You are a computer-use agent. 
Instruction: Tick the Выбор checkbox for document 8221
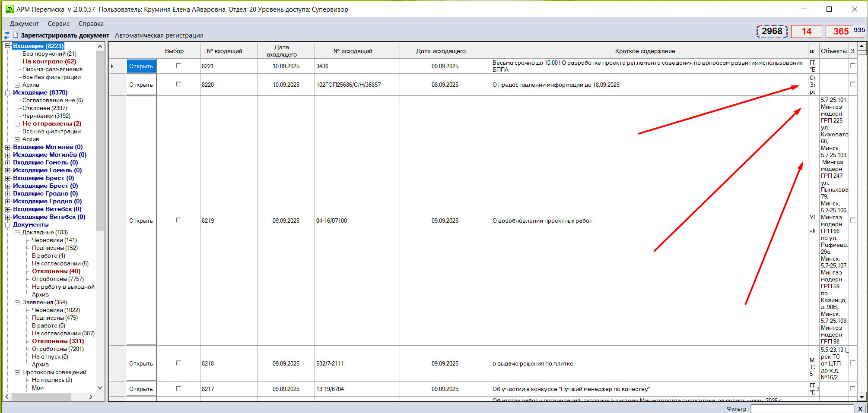tap(178, 66)
